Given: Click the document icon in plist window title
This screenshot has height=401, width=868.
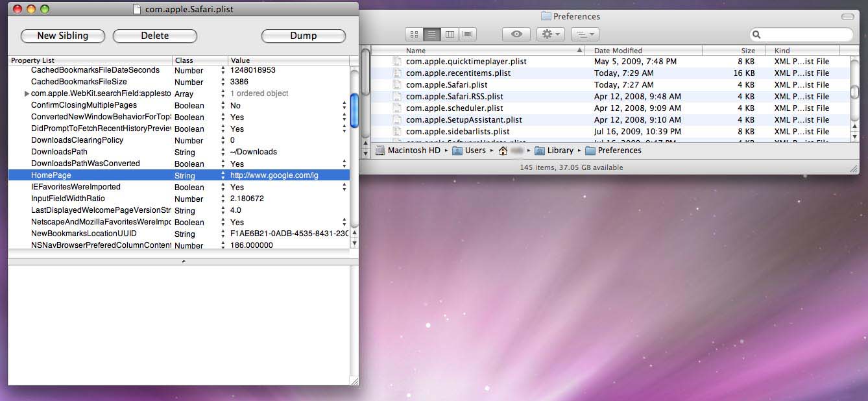Looking at the screenshot, I should tap(136, 9).
